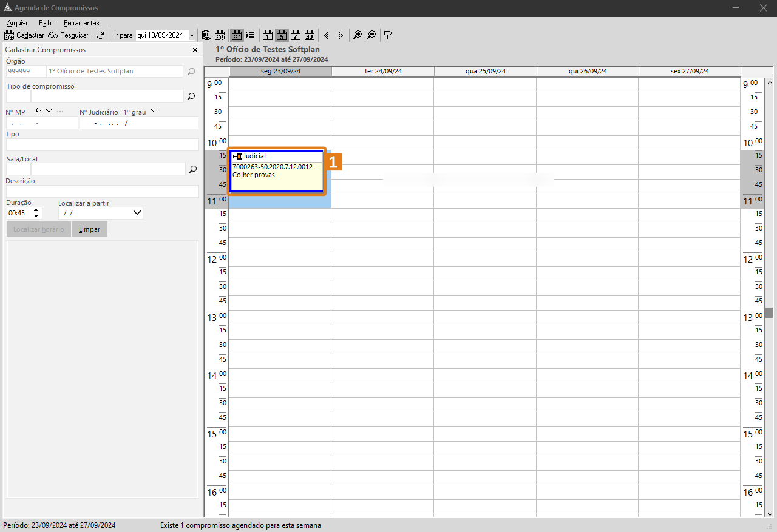
Task: Click the Tipo de compromisso code field
Action: tap(18, 96)
